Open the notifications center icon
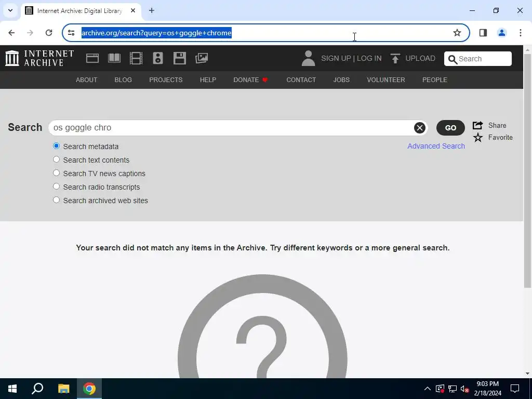532x399 pixels. pyautogui.click(x=515, y=389)
